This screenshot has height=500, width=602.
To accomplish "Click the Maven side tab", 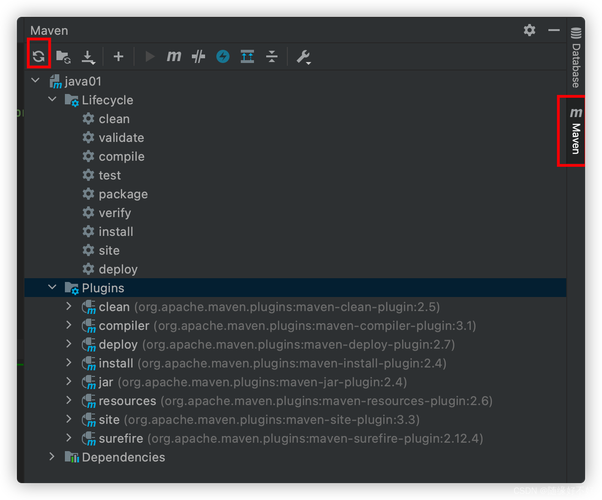I will click(575, 131).
